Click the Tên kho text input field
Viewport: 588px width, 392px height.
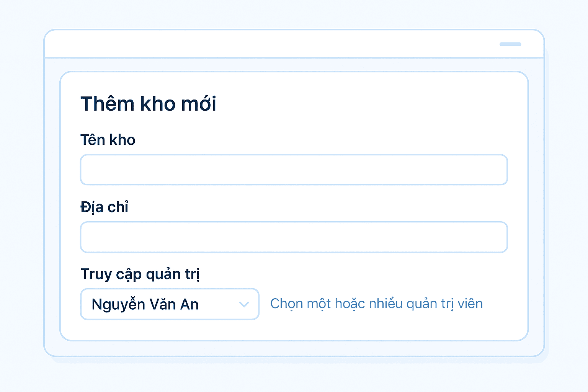pos(294,170)
